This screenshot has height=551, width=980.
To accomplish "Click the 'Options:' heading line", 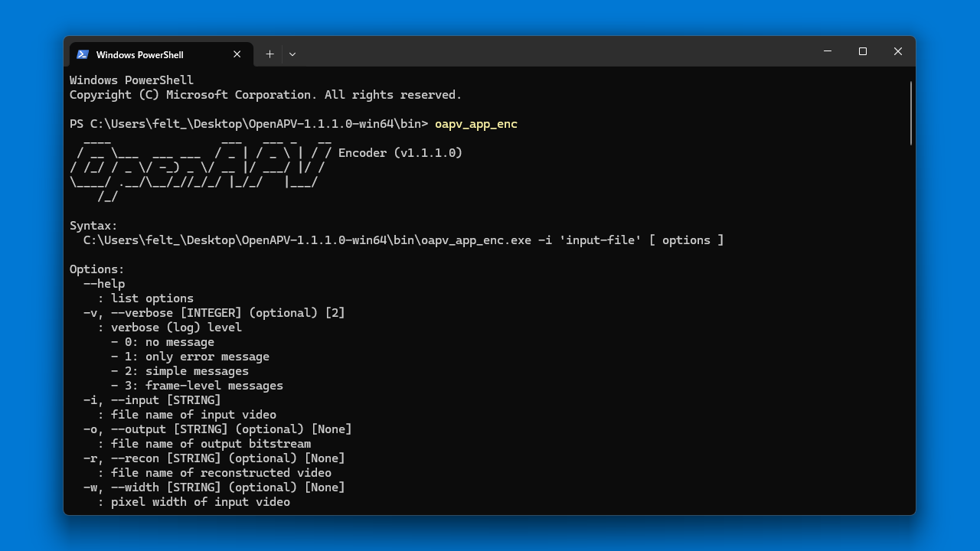I will point(96,269).
